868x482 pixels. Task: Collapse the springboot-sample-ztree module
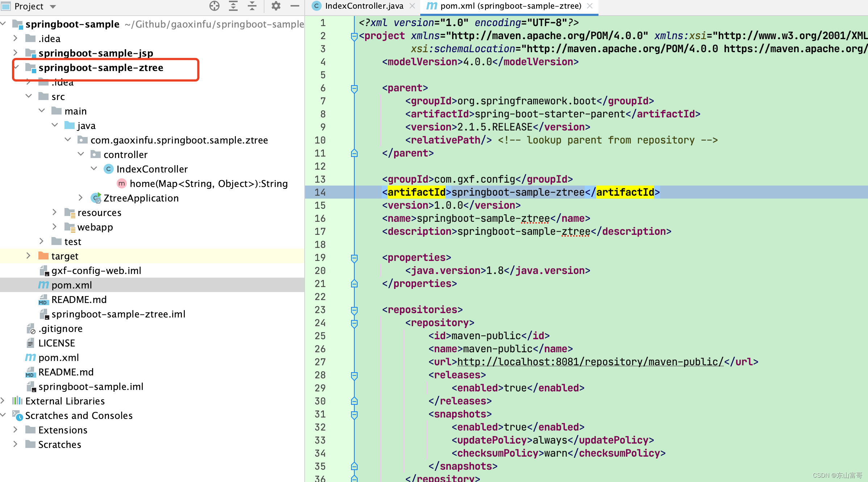pos(16,67)
